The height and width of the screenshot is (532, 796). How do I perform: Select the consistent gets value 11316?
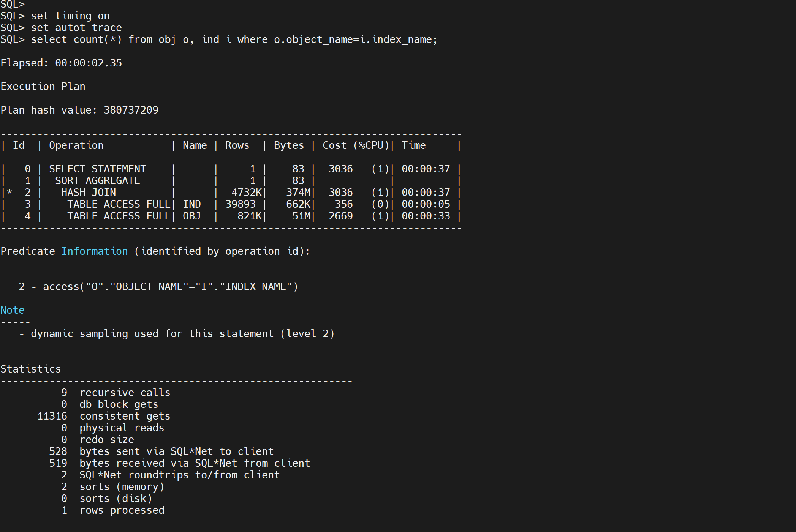52,416
